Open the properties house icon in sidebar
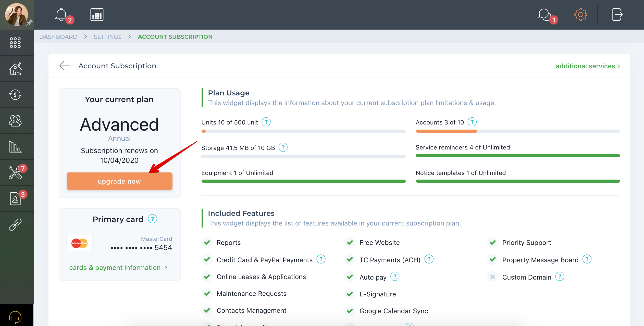The width and height of the screenshot is (644, 326). [15, 69]
